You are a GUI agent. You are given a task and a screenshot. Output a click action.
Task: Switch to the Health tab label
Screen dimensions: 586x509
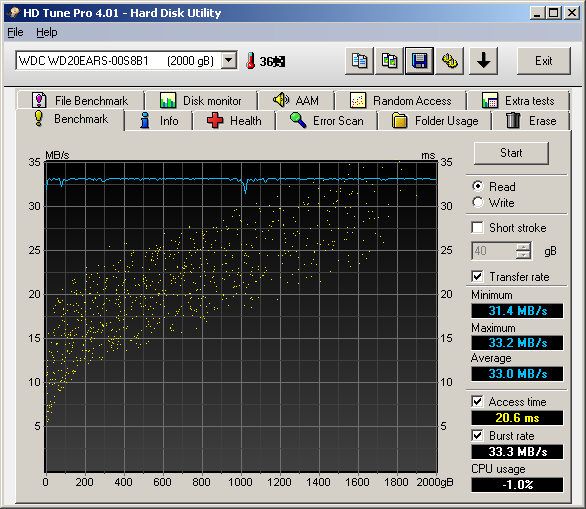coord(246,121)
